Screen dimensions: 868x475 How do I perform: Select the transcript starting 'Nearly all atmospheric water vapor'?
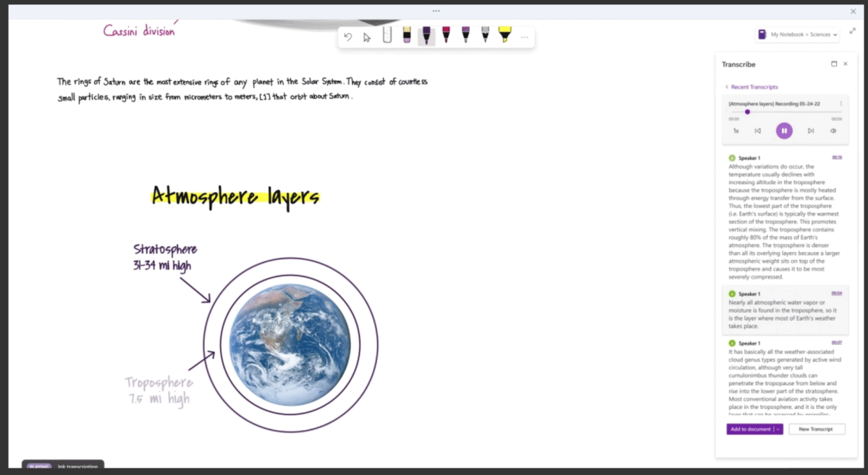coord(785,310)
